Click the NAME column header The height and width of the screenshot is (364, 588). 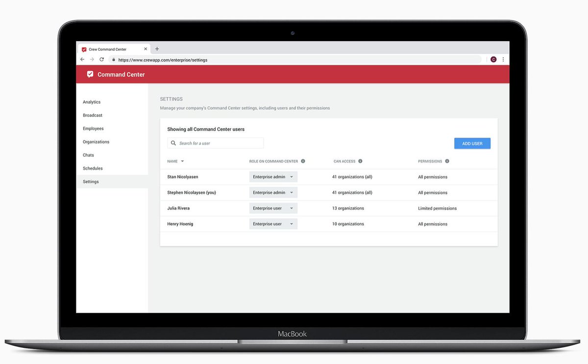point(172,161)
